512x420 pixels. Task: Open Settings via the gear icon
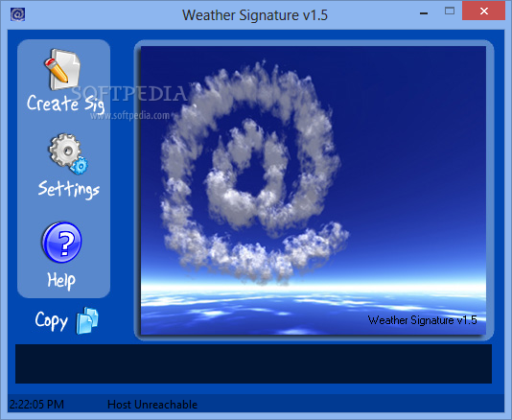coord(68,153)
